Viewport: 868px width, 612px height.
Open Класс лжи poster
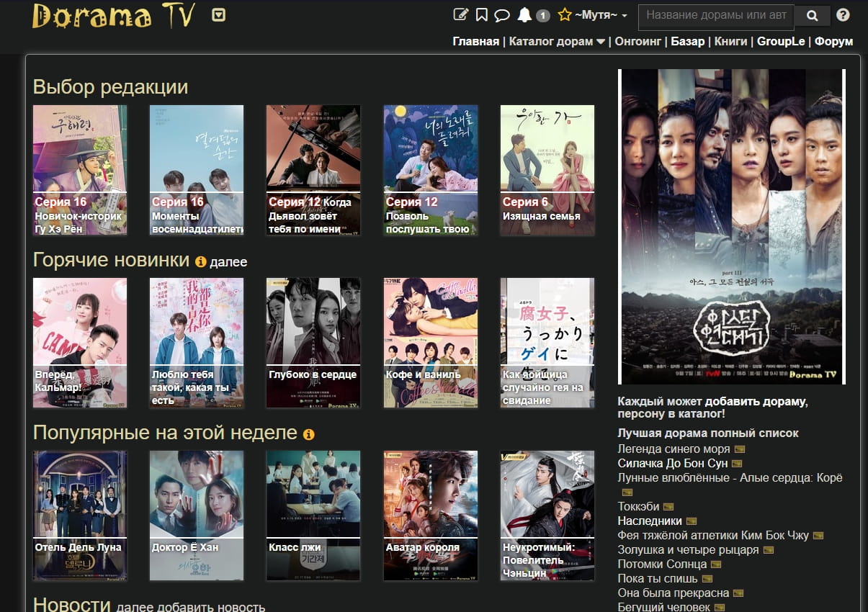click(313, 516)
